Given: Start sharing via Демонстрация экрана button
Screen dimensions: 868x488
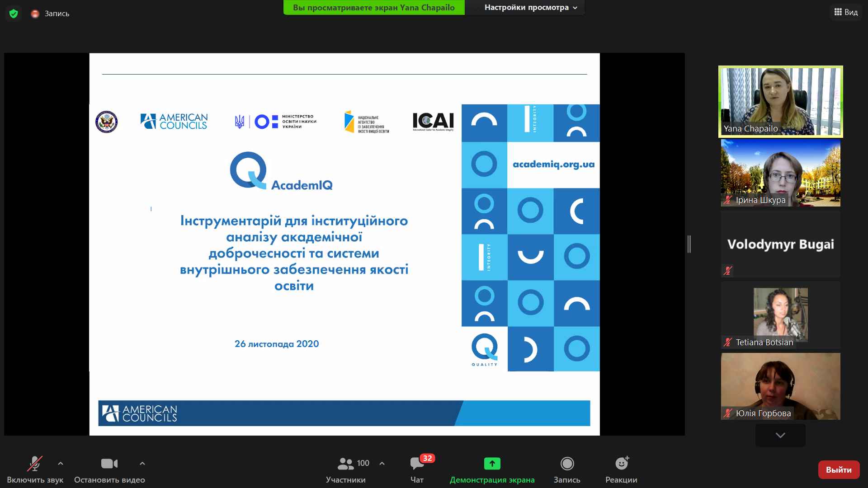Looking at the screenshot, I should point(492,470).
